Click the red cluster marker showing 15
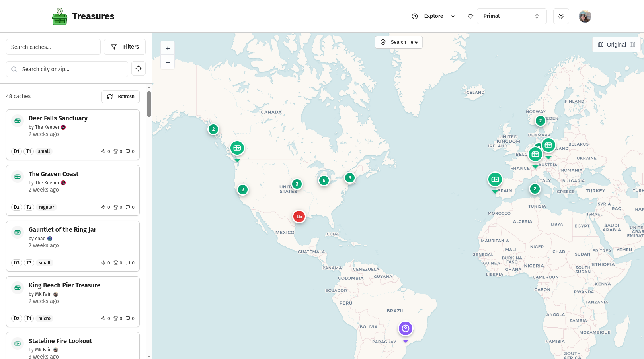This screenshot has height=359, width=644. click(299, 217)
